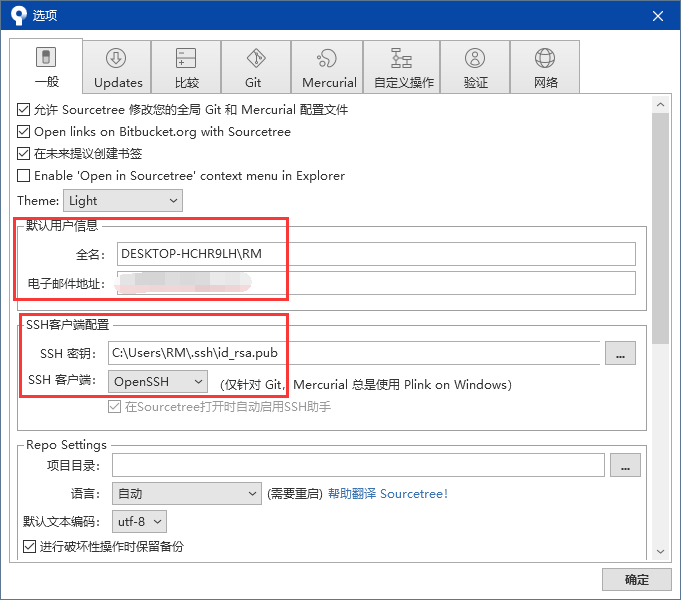Toggle 自动启用SSH助手 checkbox
Screen dimensions: 681x600
tap(114, 407)
